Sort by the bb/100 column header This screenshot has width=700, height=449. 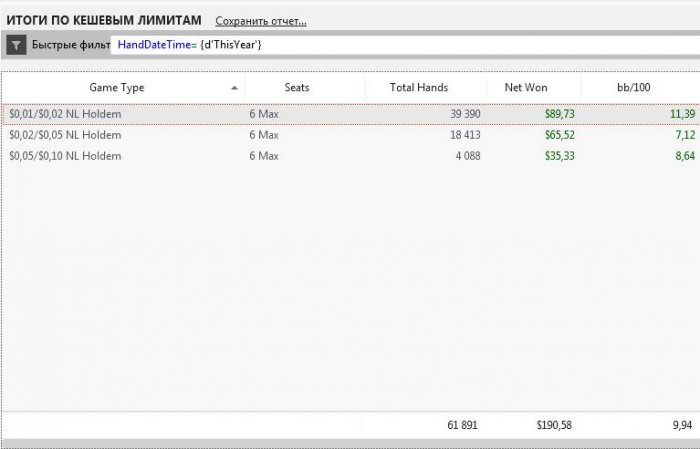pyautogui.click(x=633, y=87)
